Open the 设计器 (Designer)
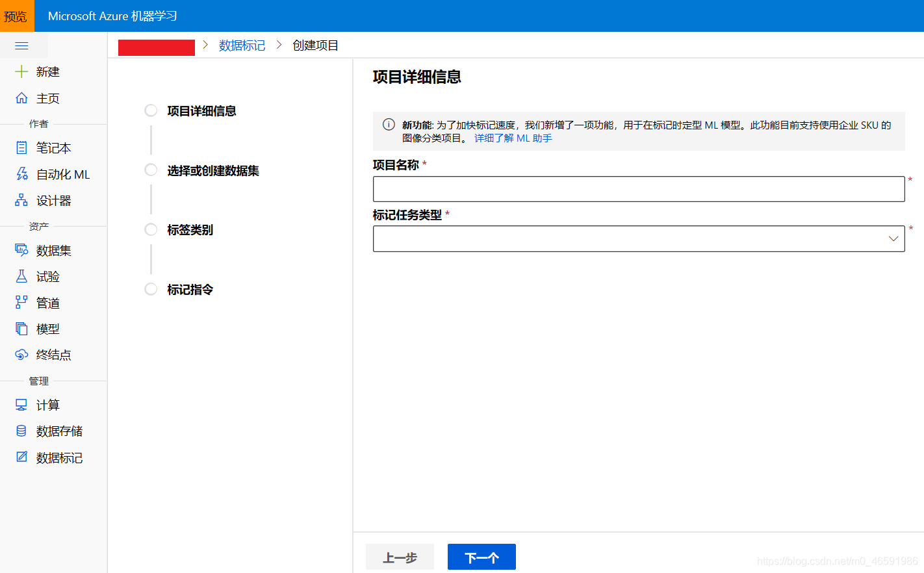This screenshot has width=924, height=573. click(x=47, y=200)
